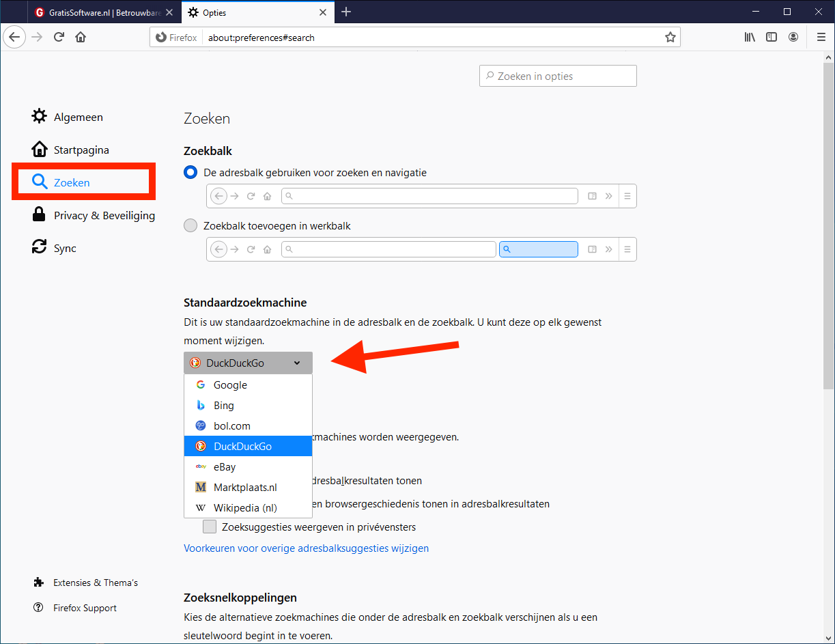
Task: Open Privacy & Beveiliging settings section
Action: (104, 216)
